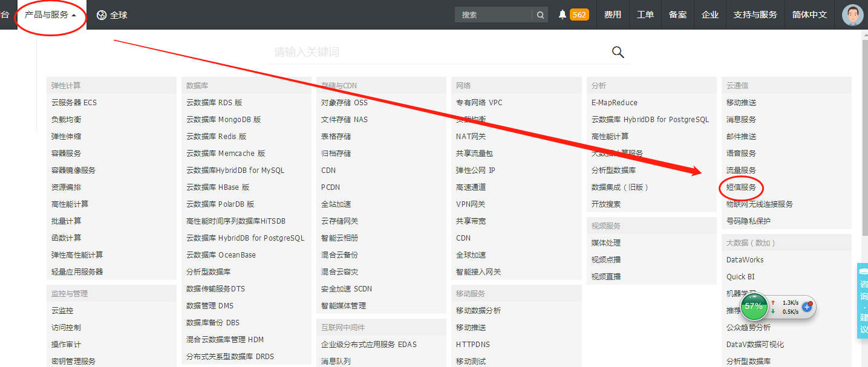
Task: Open the 咨询·建议 side tab
Action: tap(863, 300)
